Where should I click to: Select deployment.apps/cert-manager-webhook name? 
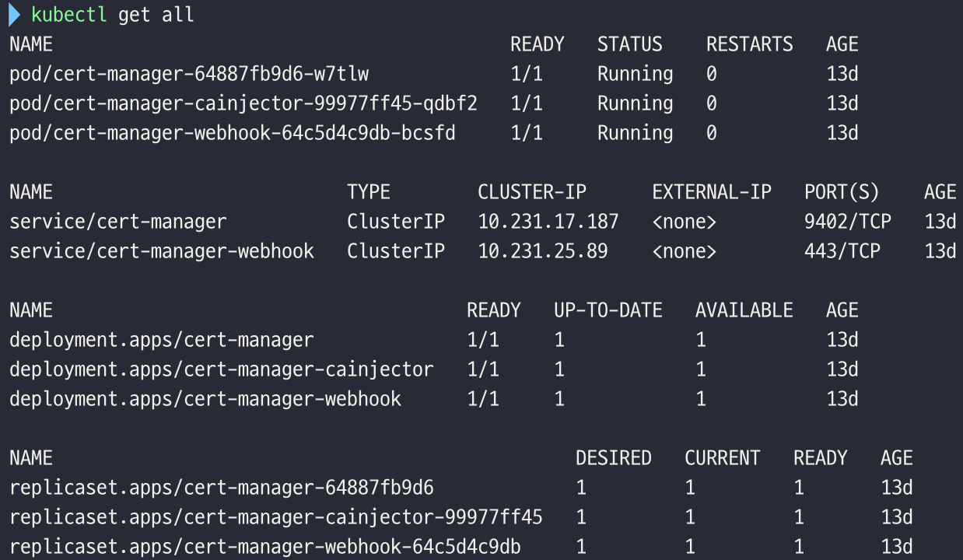tap(205, 399)
